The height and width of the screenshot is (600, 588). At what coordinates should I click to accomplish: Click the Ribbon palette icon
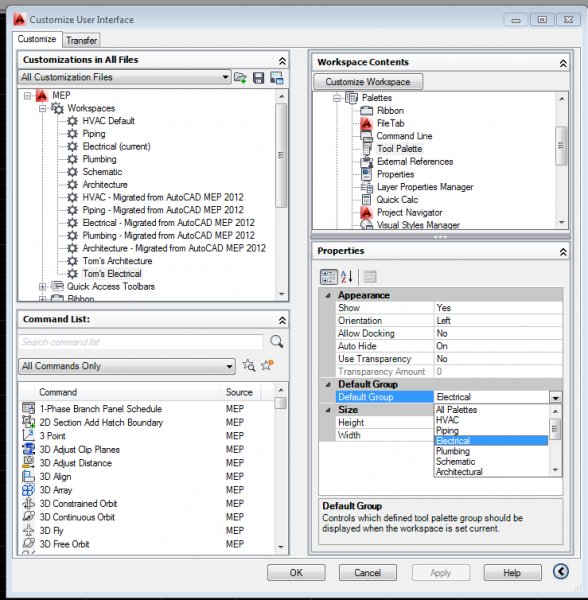click(x=366, y=111)
